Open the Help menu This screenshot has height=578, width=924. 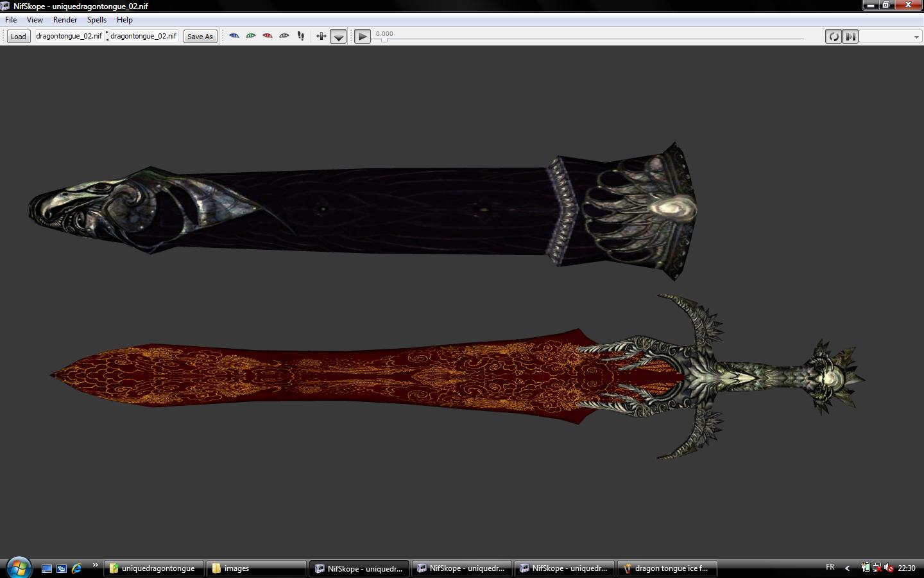(x=124, y=20)
